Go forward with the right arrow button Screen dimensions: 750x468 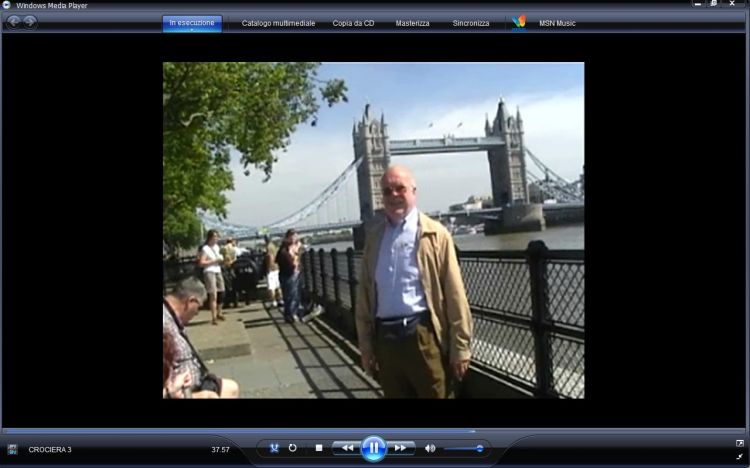click(30, 22)
